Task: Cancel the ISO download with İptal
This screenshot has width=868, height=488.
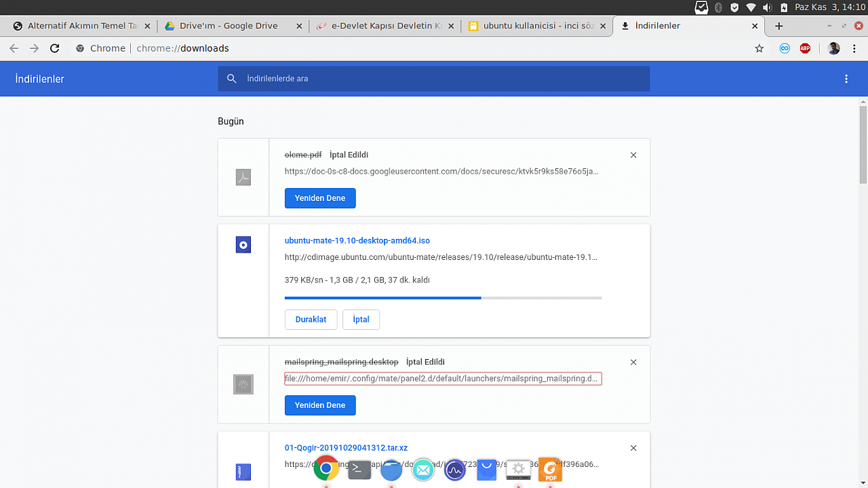Action: pyautogui.click(x=361, y=320)
